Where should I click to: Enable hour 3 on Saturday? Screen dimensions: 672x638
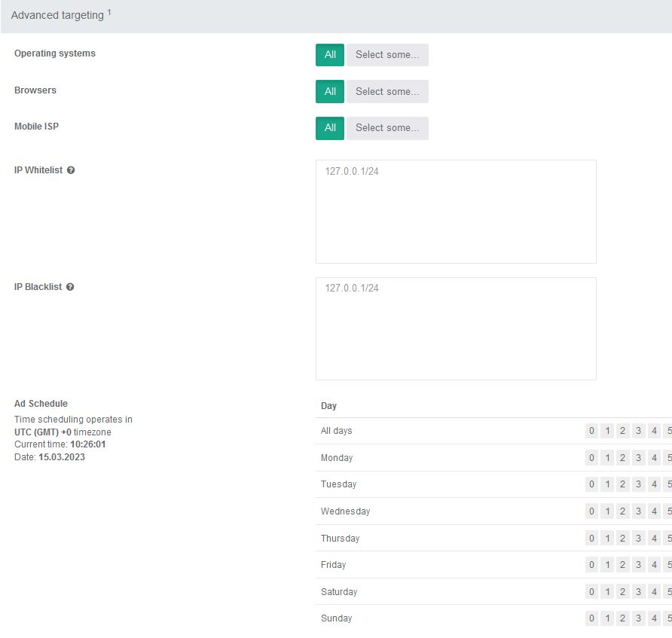click(638, 592)
